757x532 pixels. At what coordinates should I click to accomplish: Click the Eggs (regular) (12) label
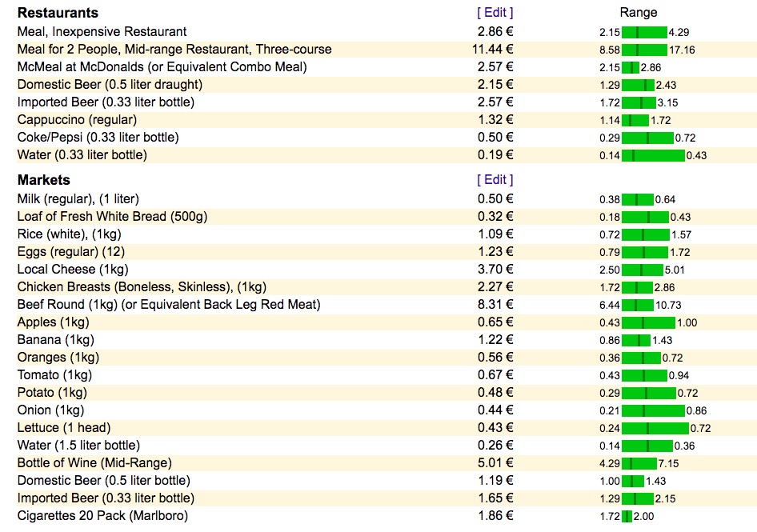click(x=71, y=252)
